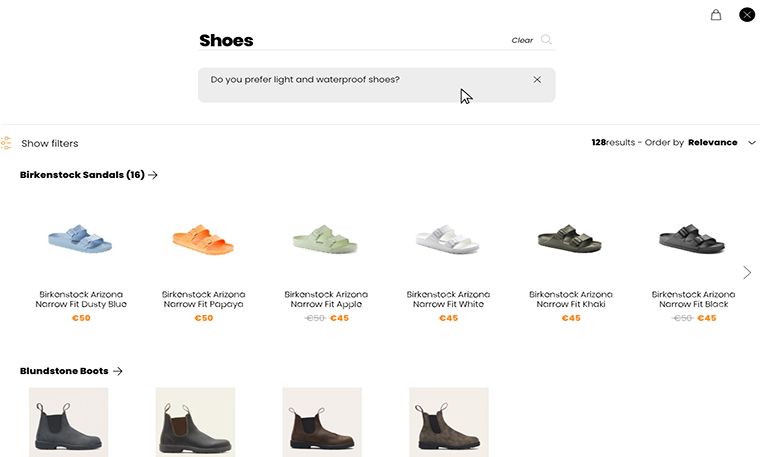
Task: Open Birkenstock Arizona Narrow Fit Khaki
Action: [x=570, y=299]
